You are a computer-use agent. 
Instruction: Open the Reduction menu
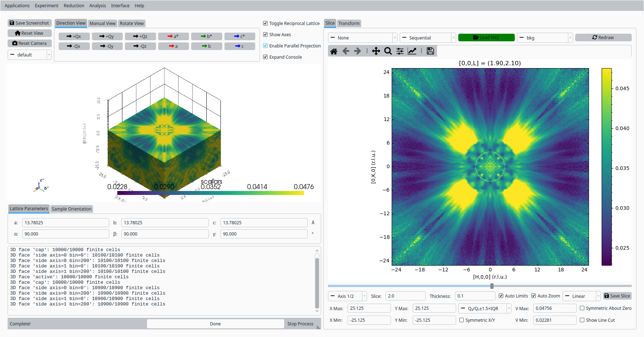click(74, 5)
